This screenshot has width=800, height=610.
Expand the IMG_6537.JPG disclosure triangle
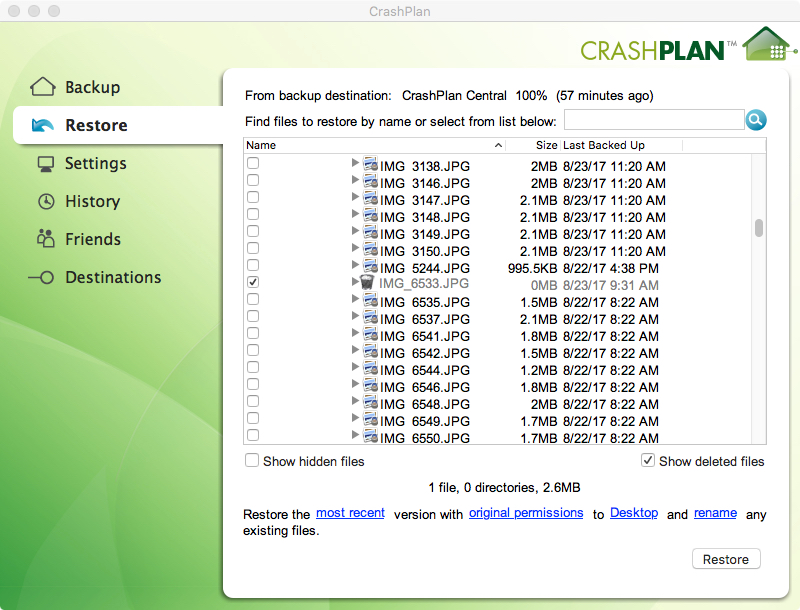[x=355, y=316]
